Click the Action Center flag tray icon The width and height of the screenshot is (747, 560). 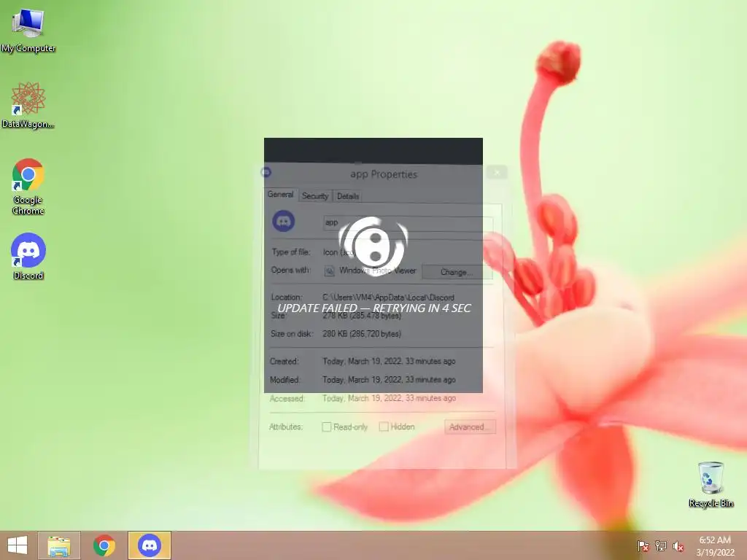pyautogui.click(x=643, y=546)
